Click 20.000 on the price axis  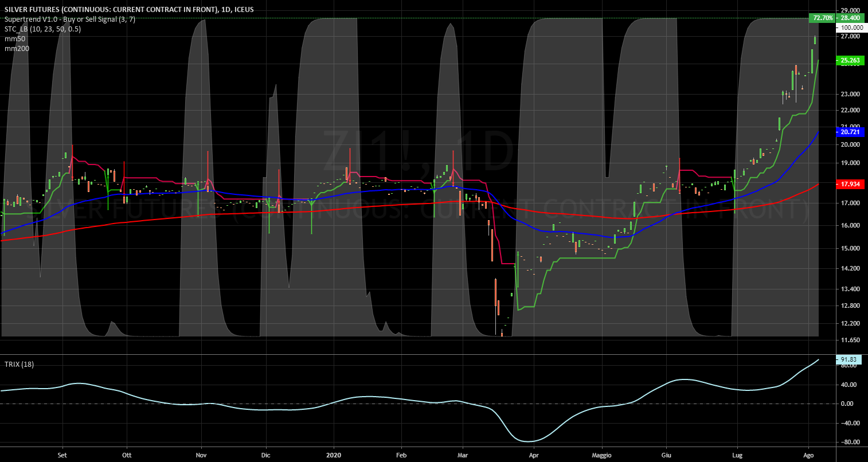tap(851, 144)
